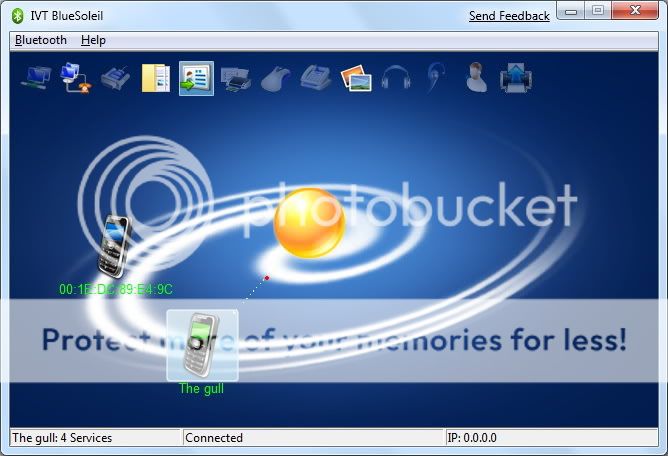The width and height of the screenshot is (668, 456).
Task: Click the orange sun local device ball
Action: [x=309, y=223]
